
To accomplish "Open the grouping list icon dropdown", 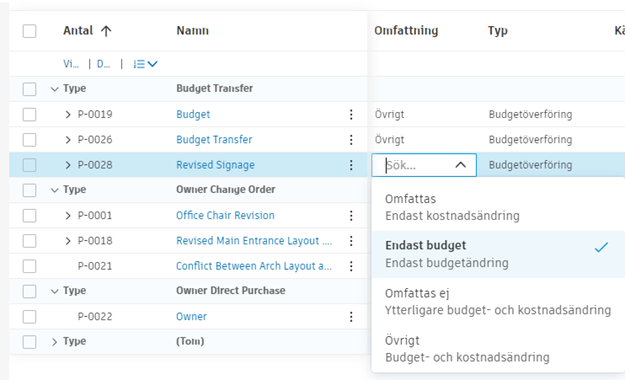I will pos(145,64).
